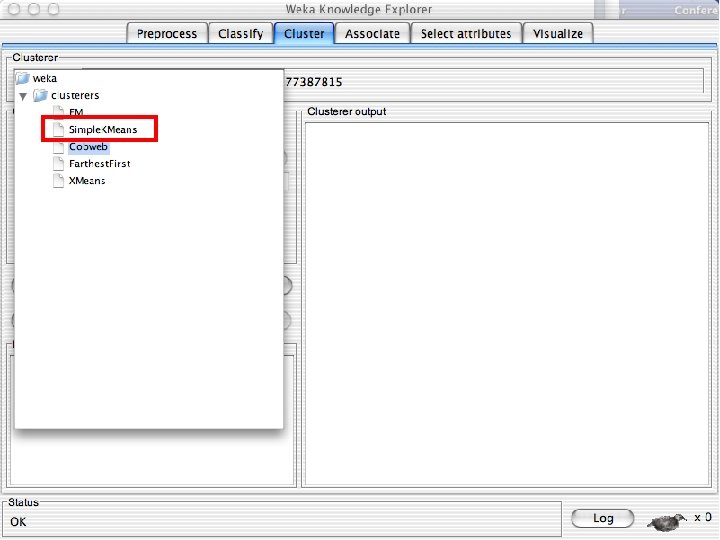
Task: Select SimpleKMeans in the clusterer tree
Action: 103,129
